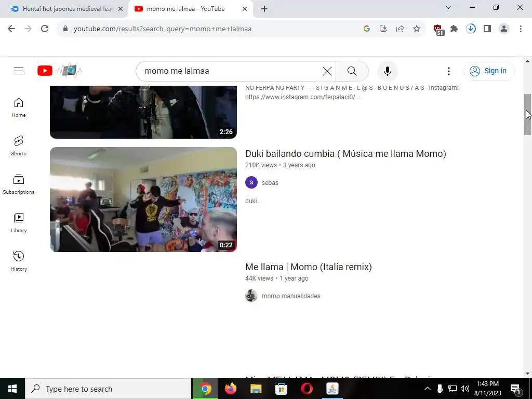Open Home in the sidebar
Image resolution: width=532 pixels, height=399 pixels.
pos(19,108)
